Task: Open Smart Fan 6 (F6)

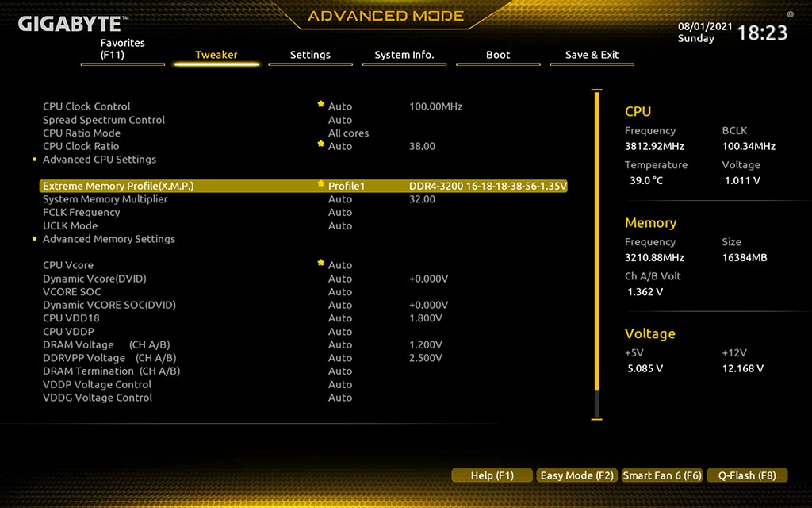Action: tap(662, 475)
